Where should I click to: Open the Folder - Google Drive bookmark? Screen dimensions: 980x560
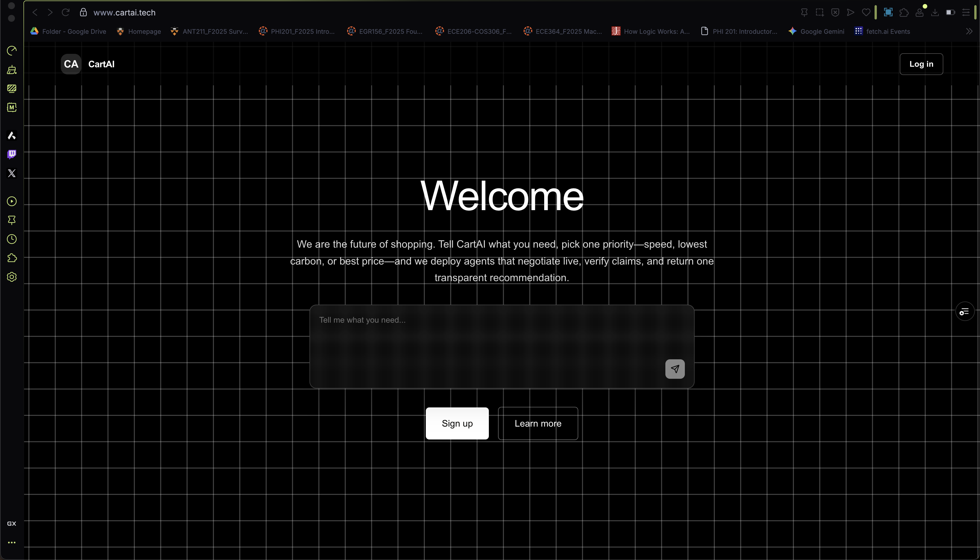68,31
